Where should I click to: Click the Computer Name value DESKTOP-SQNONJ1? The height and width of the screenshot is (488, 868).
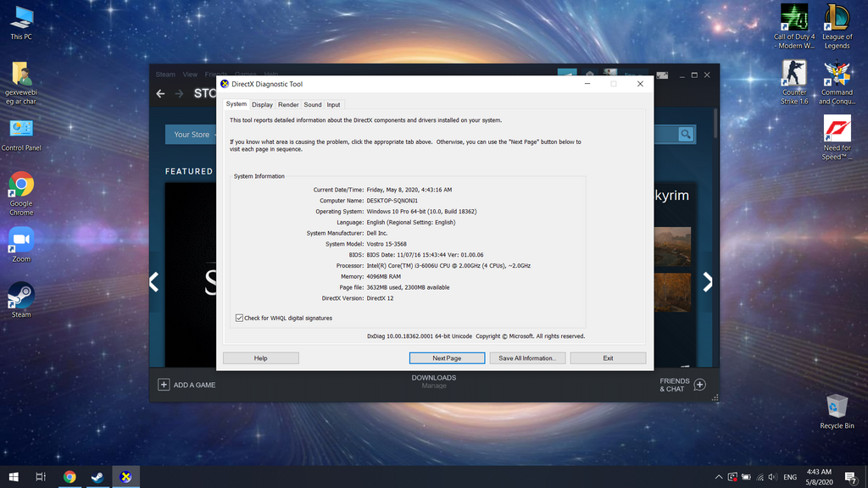pyautogui.click(x=392, y=200)
